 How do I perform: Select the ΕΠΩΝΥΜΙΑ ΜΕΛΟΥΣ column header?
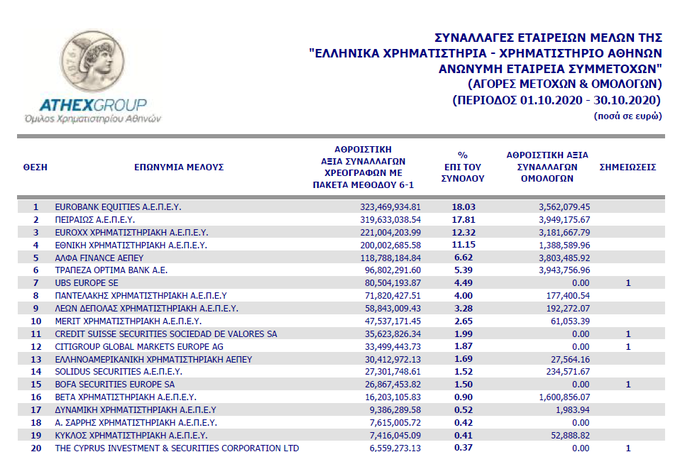179,167
